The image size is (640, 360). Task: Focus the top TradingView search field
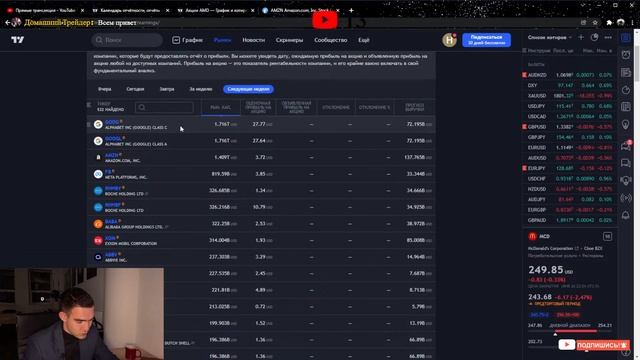pos(127,40)
